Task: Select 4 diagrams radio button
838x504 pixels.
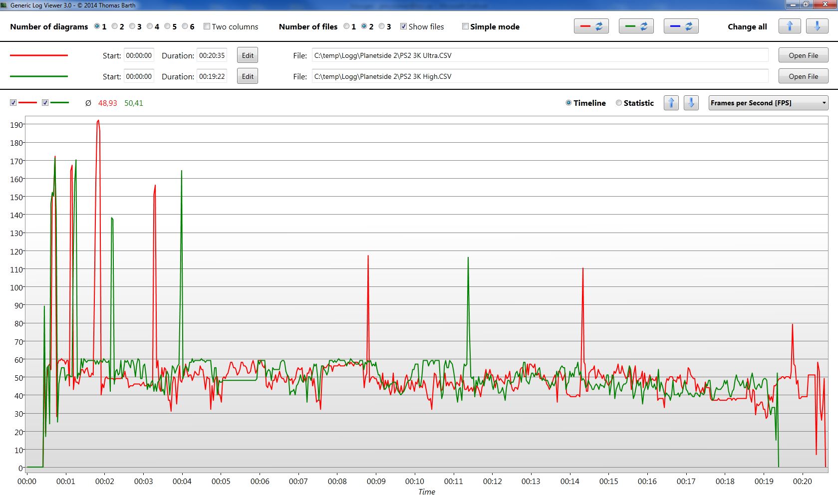Action: tap(149, 26)
